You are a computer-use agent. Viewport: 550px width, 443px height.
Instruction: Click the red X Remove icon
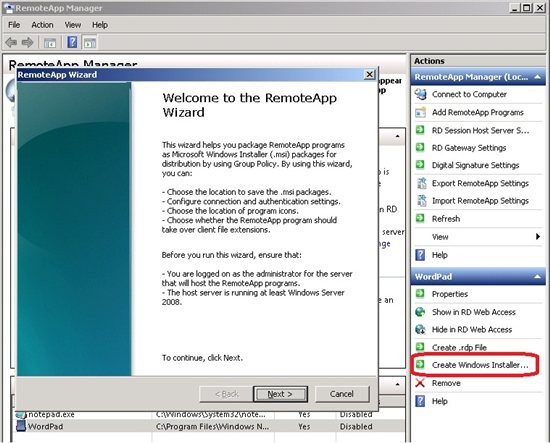(420, 383)
